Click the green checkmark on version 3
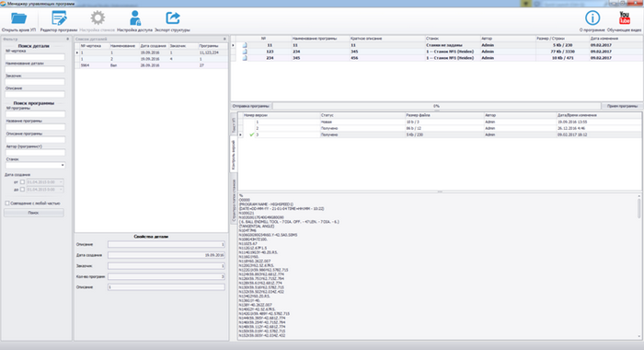This screenshot has width=644, height=350. pyautogui.click(x=252, y=134)
